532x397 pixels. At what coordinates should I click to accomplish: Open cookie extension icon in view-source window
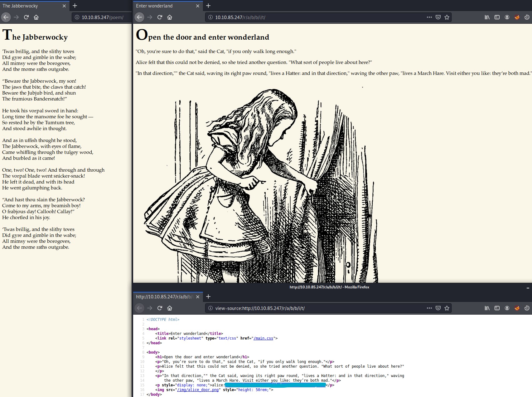tap(527, 308)
